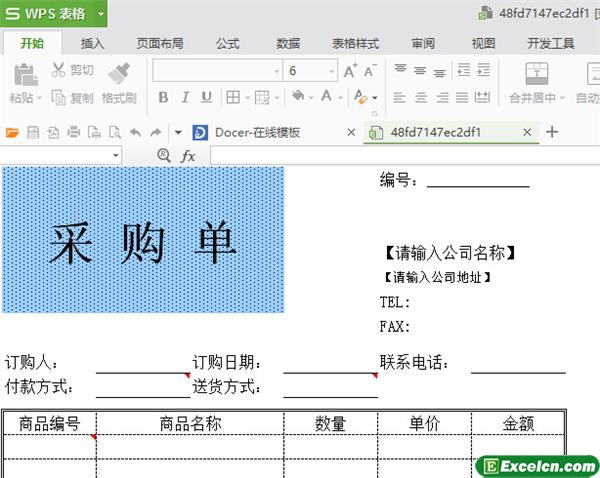
Task: Toggle italic formatting (I)
Action: tap(184, 97)
